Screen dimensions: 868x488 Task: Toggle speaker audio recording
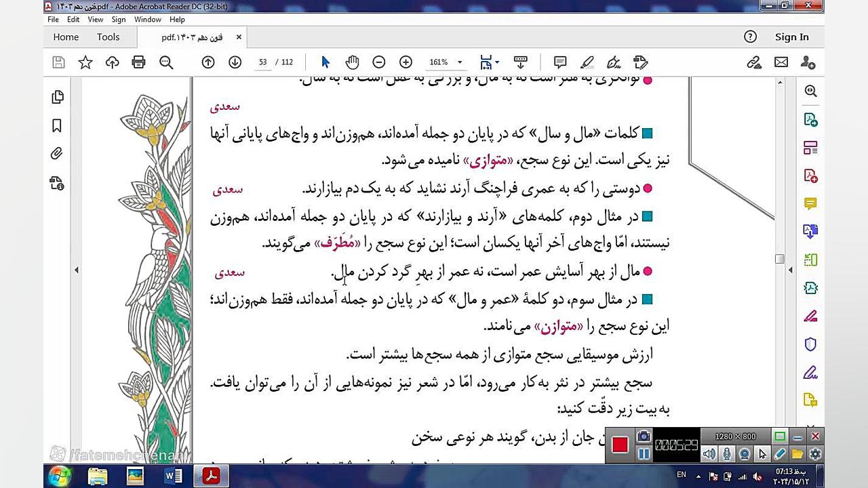click(709, 454)
